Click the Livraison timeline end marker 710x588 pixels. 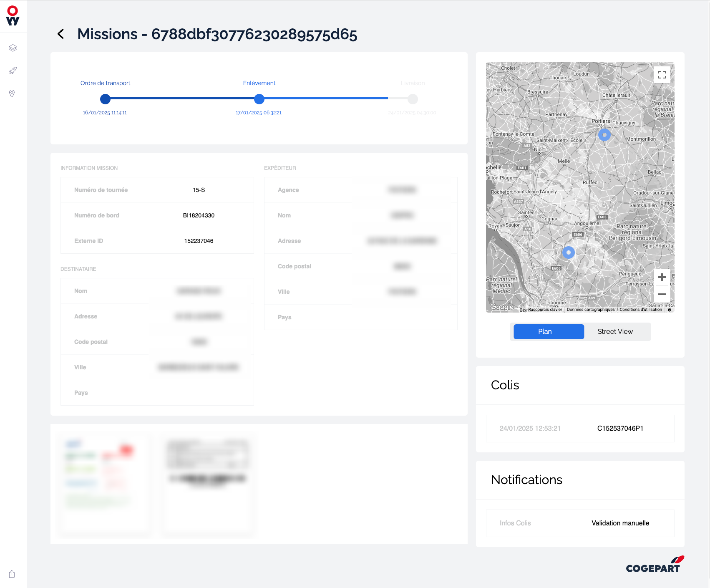413,99
